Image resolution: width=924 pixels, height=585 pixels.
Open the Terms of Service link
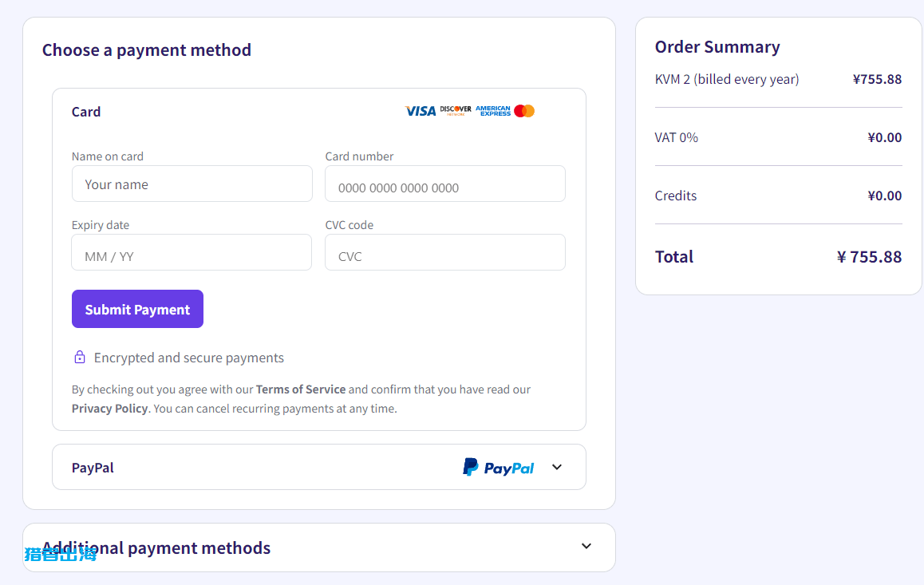301,389
